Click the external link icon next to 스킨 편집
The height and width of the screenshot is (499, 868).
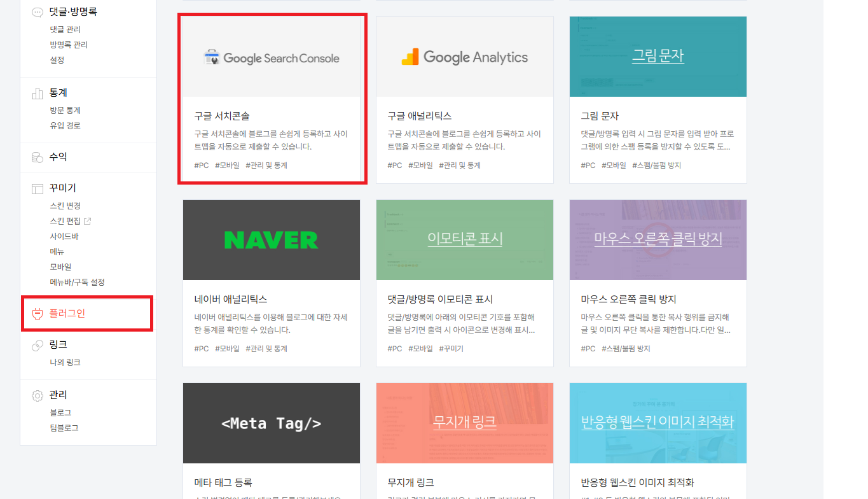pos(87,221)
